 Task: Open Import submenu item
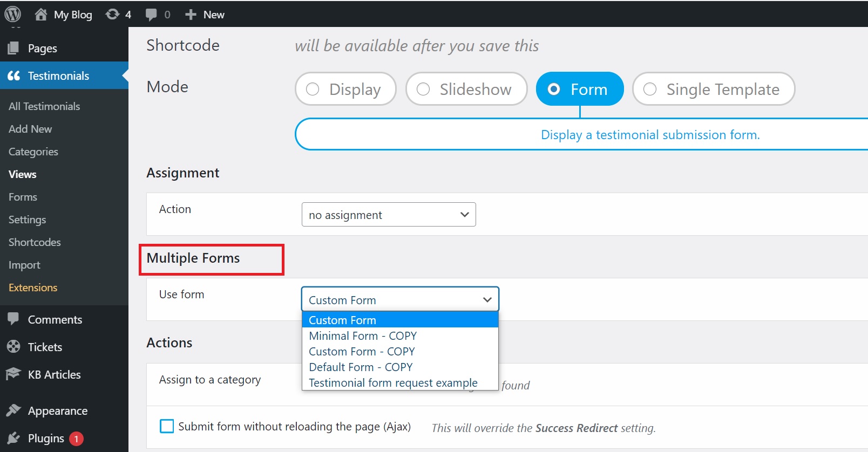24,265
